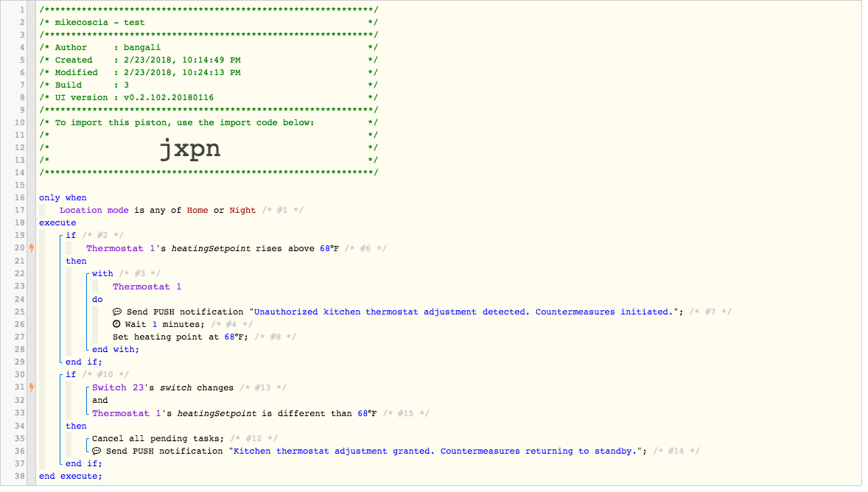Click the 'only when' keyword
868x492 pixels.
[63, 197]
